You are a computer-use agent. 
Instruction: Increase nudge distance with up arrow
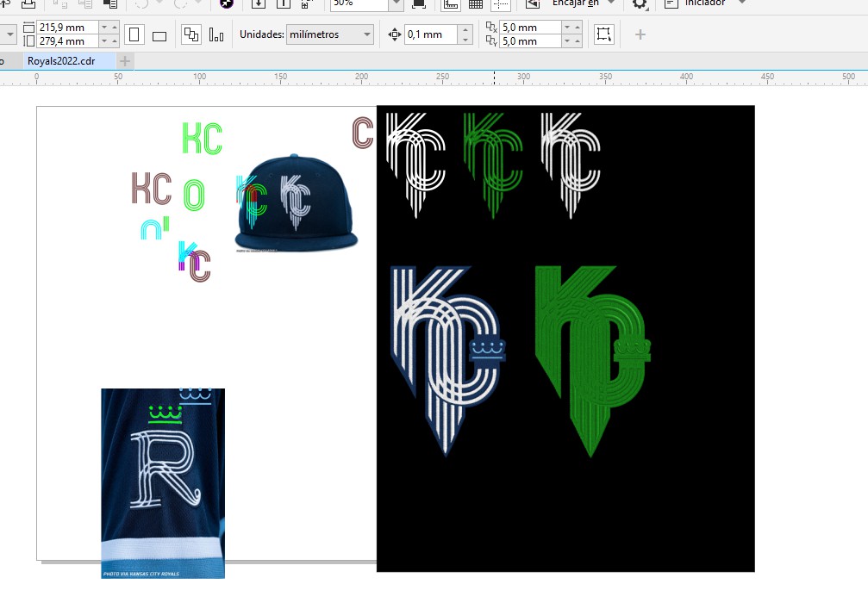pyautogui.click(x=465, y=29)
